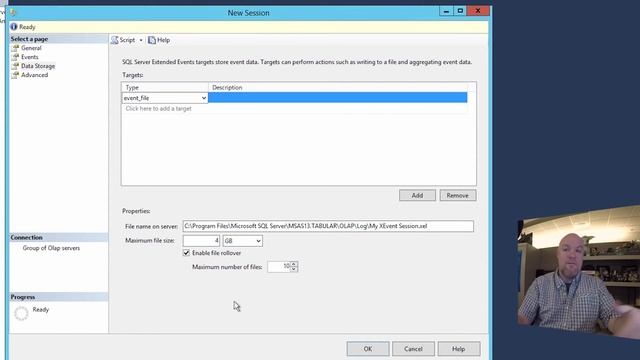Screen dimensions: 640x360
Task: Click the Script toolbar button
Action: coord(123,40)
